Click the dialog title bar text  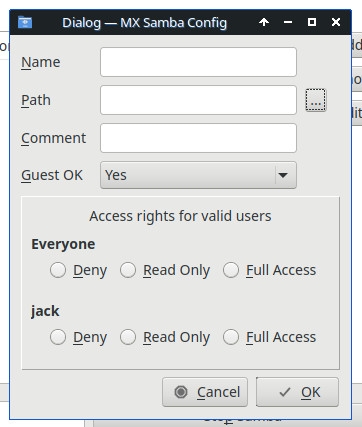pos(144,23)
